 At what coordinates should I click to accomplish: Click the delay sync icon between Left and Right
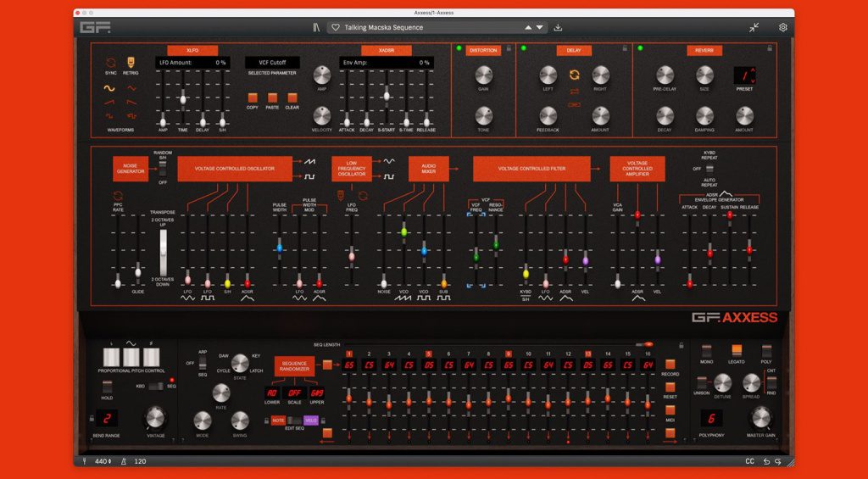tap(574, 75)
